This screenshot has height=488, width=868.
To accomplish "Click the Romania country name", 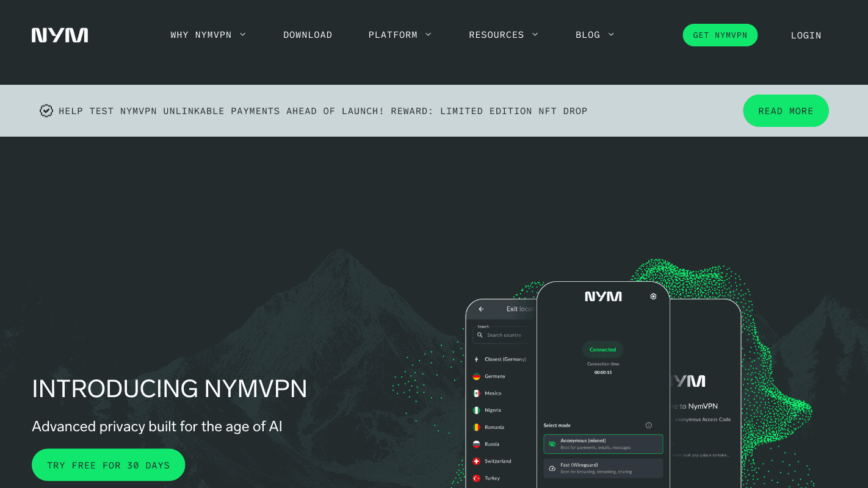I will click(x=494, y=428).
